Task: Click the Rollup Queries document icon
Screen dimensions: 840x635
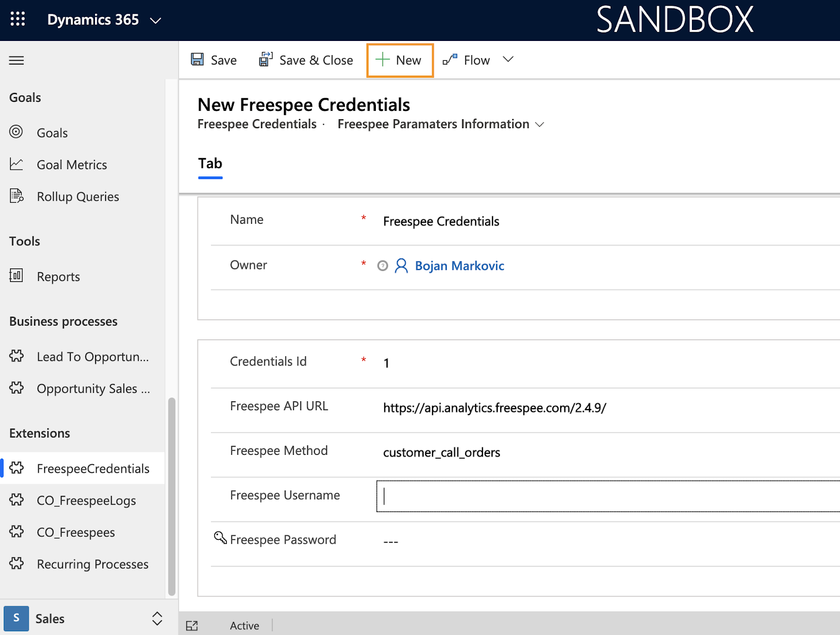Action: pyautogui.click(x=16, y=196)
